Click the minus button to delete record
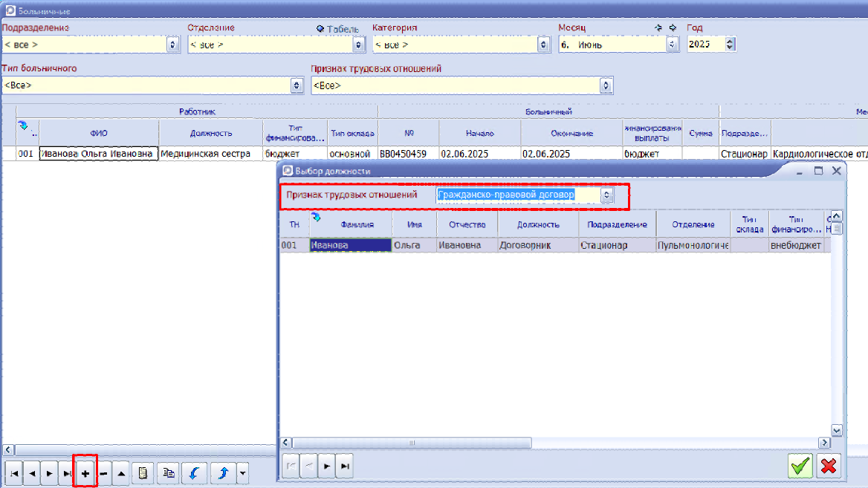Screen dimensions: 868x488 103,473
